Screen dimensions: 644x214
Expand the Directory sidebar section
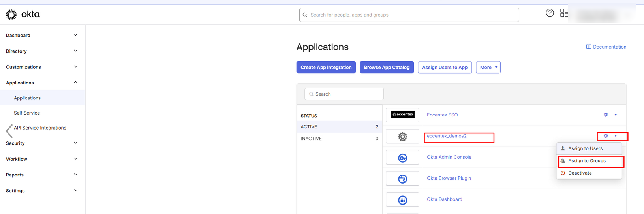coord(75,51)
